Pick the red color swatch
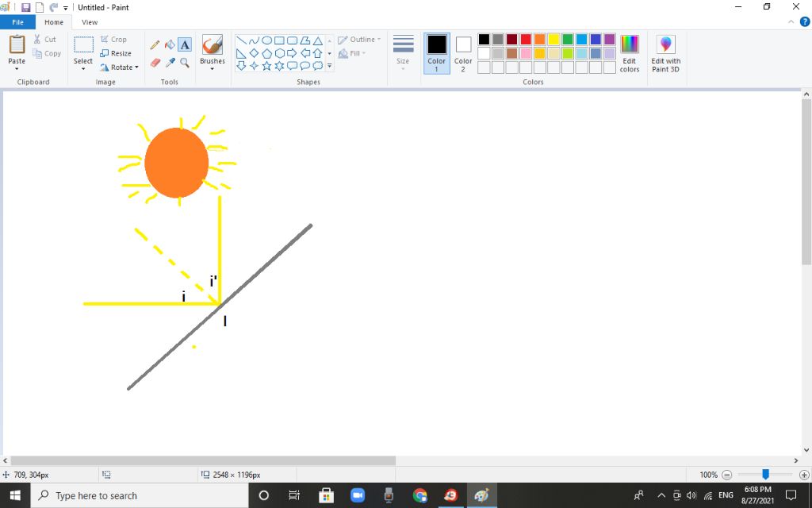812x508 pixels. click(x=526, y=40)
